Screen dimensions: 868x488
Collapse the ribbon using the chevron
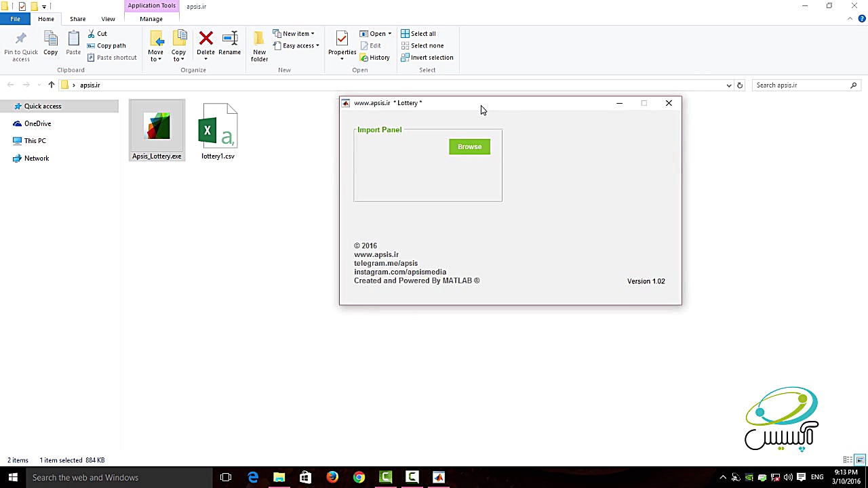(851, 19)
